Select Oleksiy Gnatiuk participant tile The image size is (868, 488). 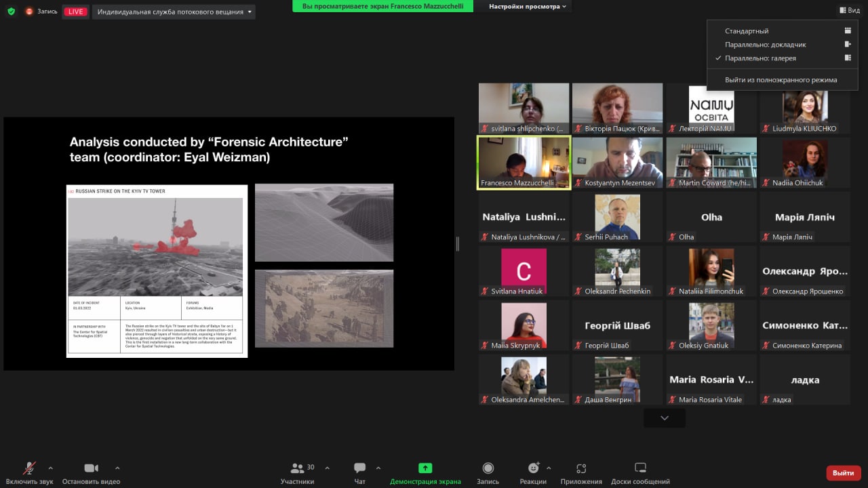[711, 325]
